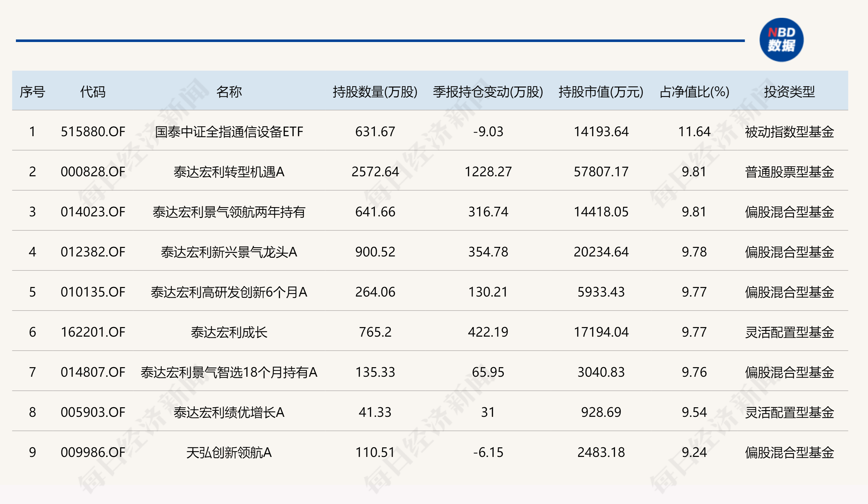Select fund name 泰达宏利转型机遇A
This screenshot has width=868, height=504.
(229, 172)
